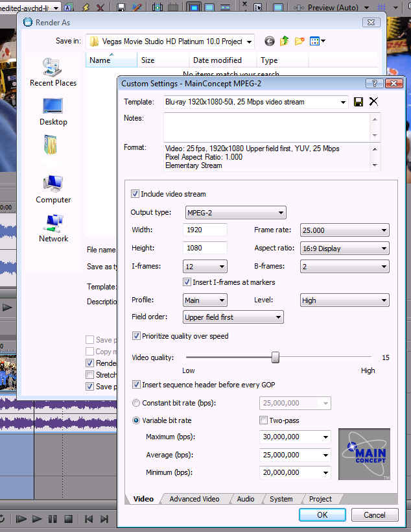Switch to the Video tab
Screen dimensions: 411x532
pyautogui.click(x=143, y=499)
